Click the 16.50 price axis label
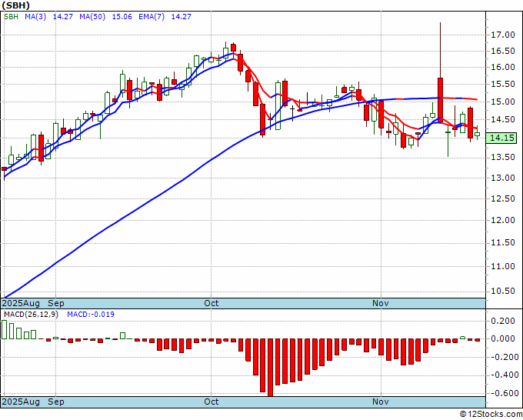 [503, 51]
